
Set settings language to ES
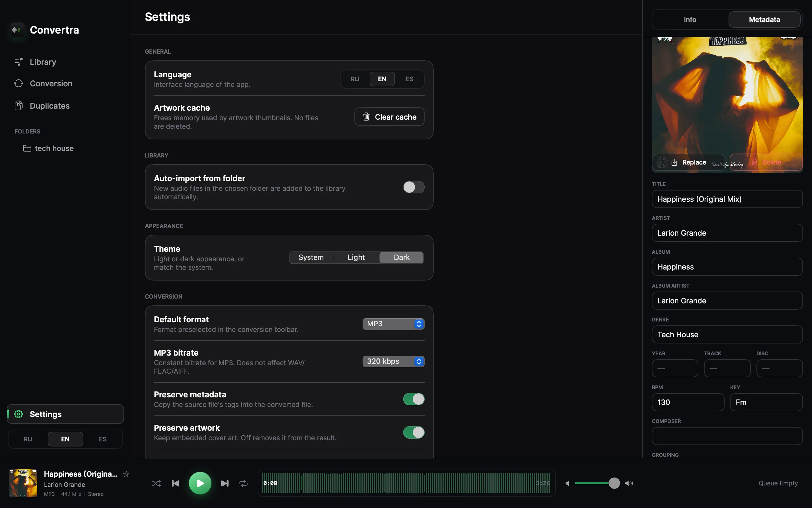click(409, 79)
